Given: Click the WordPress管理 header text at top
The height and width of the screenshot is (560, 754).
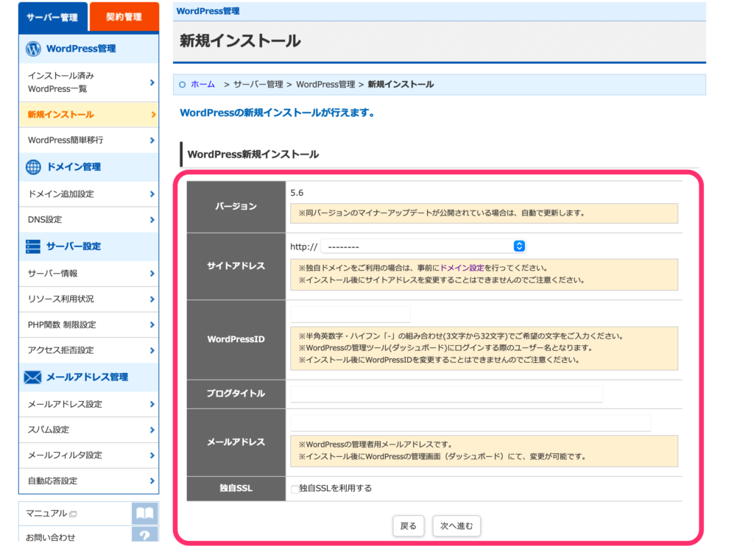Looking at the screenshot, I should [x=208, y=11].
